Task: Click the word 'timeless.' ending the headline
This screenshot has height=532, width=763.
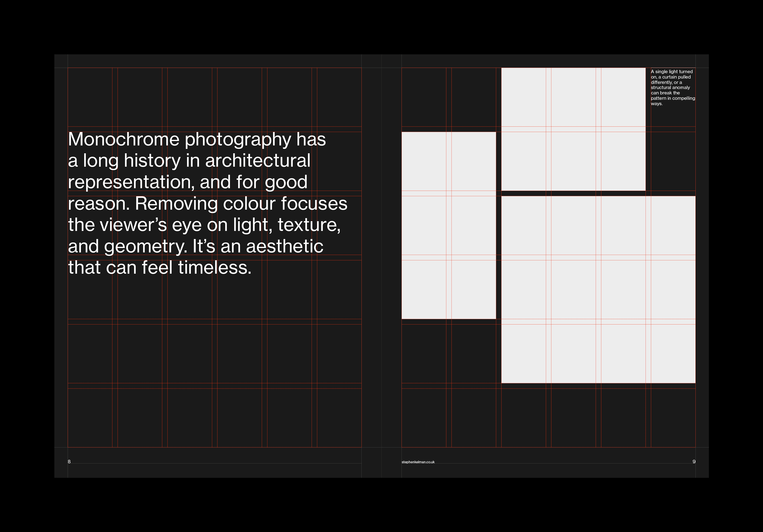Action: [215, 268]
